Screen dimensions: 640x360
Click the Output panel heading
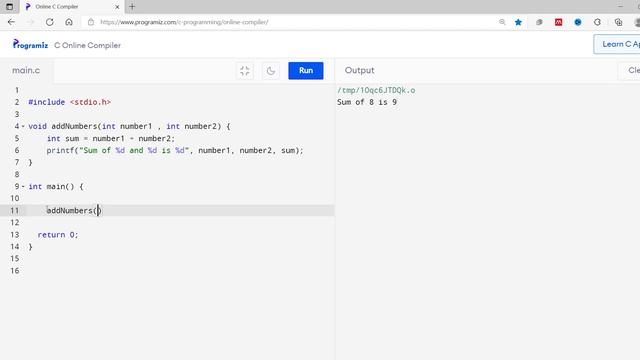coord(359,70)
